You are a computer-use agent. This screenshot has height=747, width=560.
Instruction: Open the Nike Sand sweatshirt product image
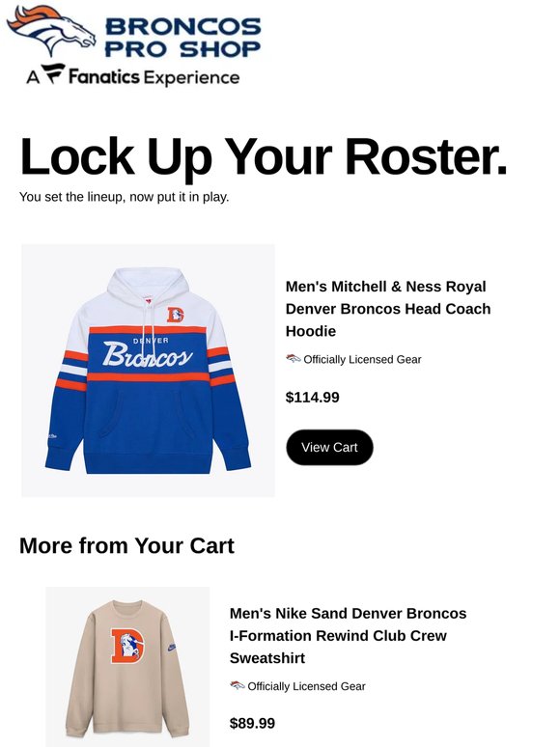tap(127, 667)
